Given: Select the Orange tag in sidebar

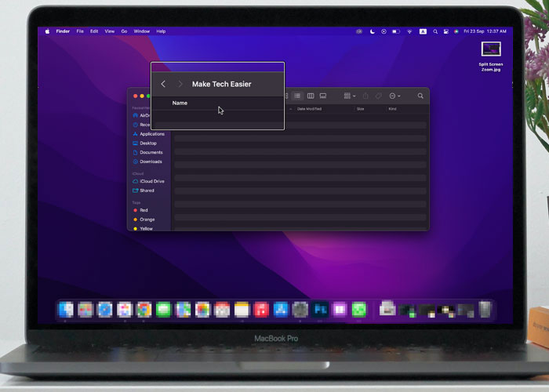Looking at the screenshot, I should tap(144, 220).
